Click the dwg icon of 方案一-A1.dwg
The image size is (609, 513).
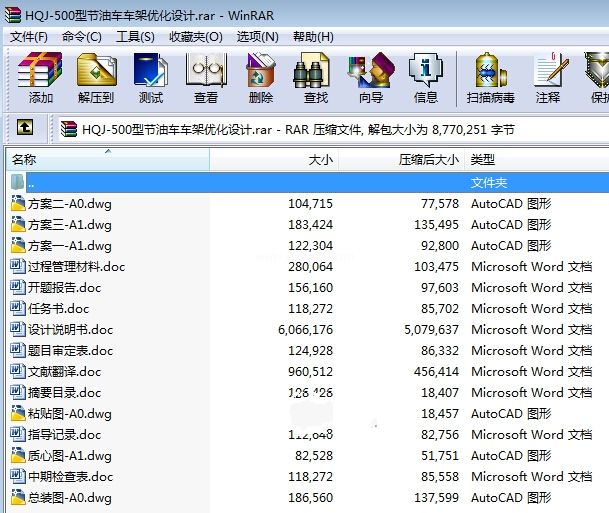click(18, 245)
